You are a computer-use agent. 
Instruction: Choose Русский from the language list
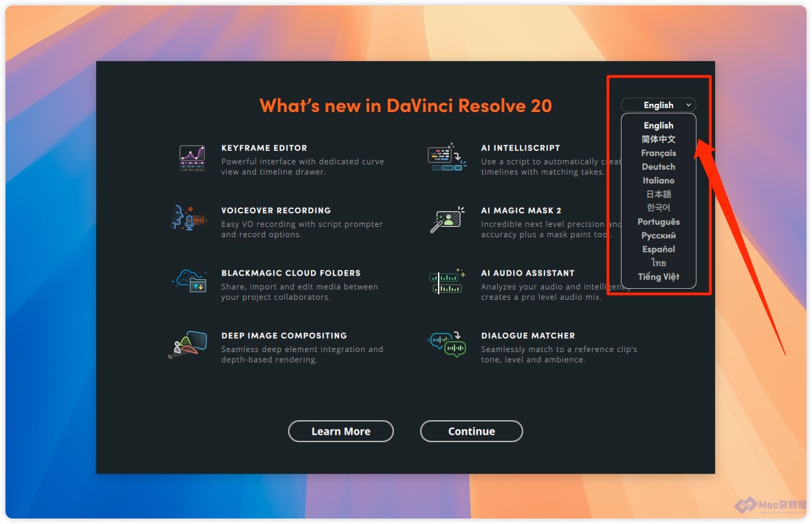pyautogui.click(x=658, y=236)
